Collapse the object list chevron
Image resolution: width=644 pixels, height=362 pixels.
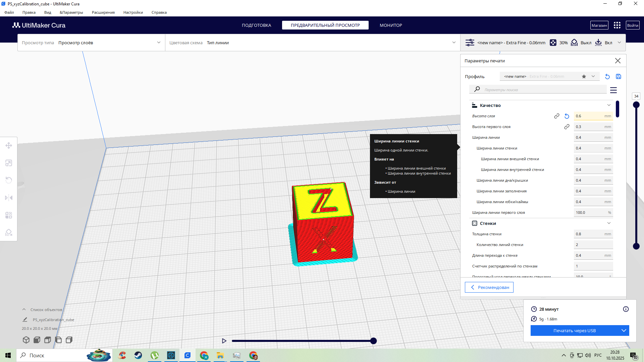point(24,309)
